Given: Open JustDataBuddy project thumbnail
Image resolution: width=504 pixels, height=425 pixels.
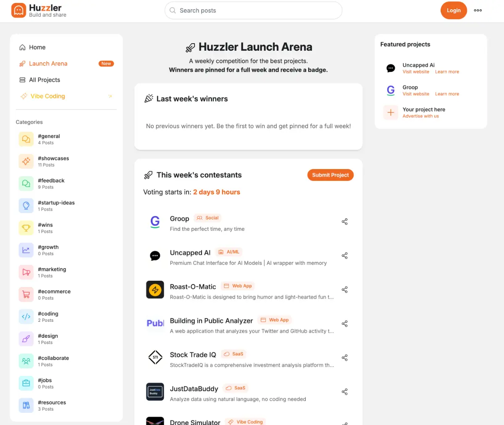Looking at the screenshot, I should pyautogui.click(x=155, y=391).
